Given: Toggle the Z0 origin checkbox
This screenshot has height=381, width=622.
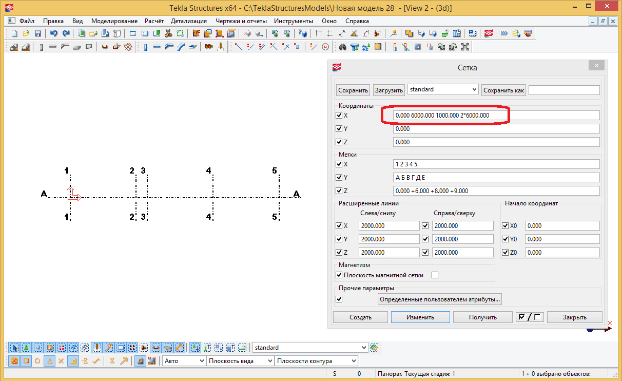Looking at the screenshot, I should [505, 252].
